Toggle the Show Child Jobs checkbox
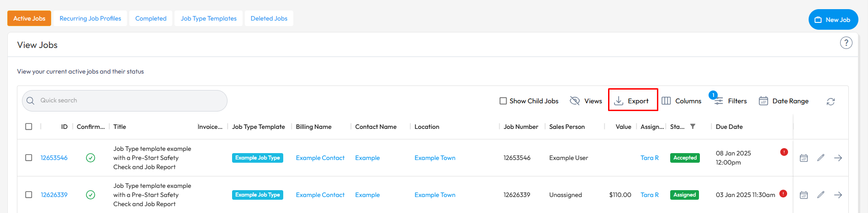The image size is (868, 213). tap(503, 101)
